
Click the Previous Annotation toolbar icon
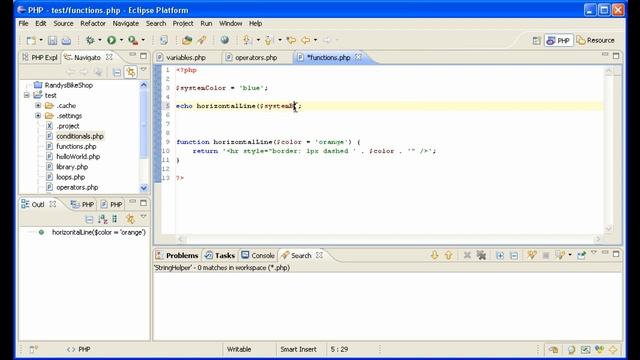tap(269, 40)
